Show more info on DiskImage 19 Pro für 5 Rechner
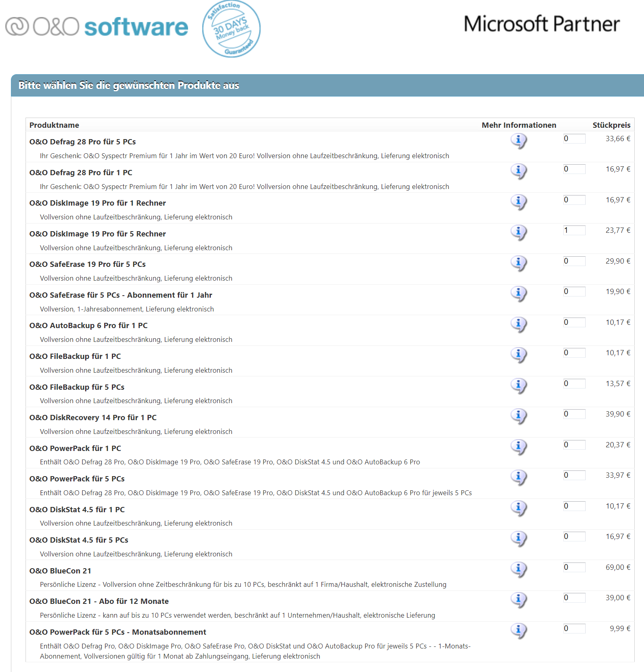644x672 pixels. pos(518,233)
